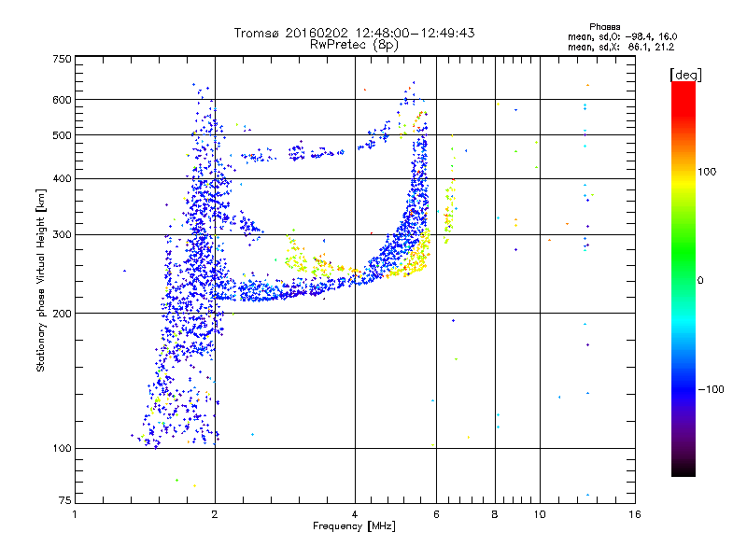Click the x-axis tick label '16'

(x=635, y=514)
